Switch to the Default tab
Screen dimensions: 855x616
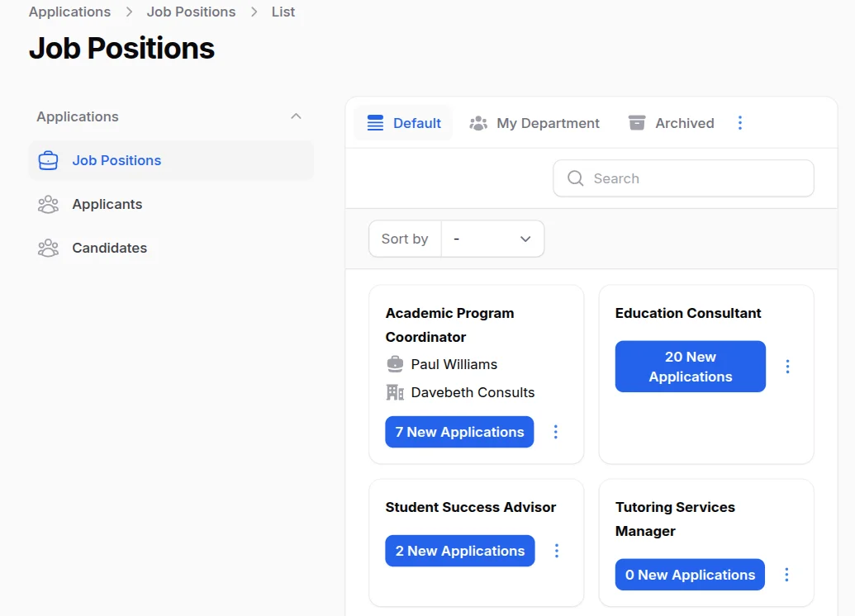(x=403, y=123)
